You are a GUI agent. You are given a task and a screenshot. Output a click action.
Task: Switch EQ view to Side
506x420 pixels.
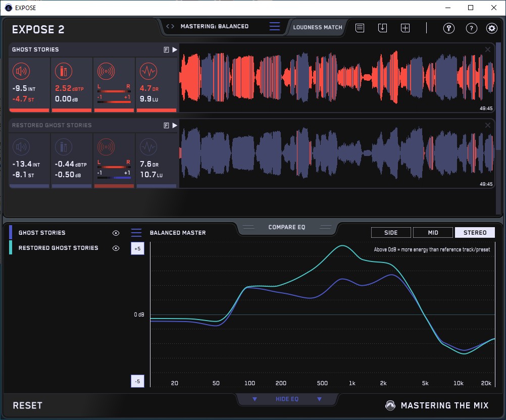tap(391, 233)
